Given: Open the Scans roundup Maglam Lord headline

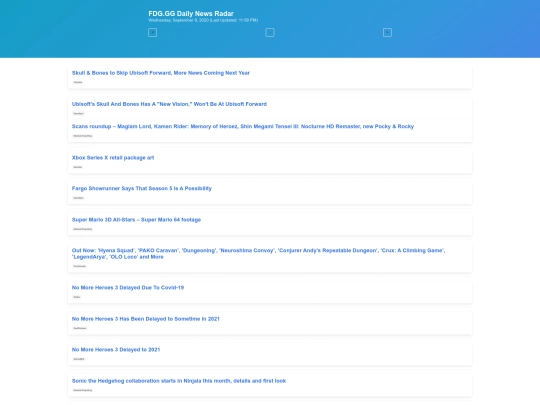Looking at the screenshot, I should coord(243,126).
